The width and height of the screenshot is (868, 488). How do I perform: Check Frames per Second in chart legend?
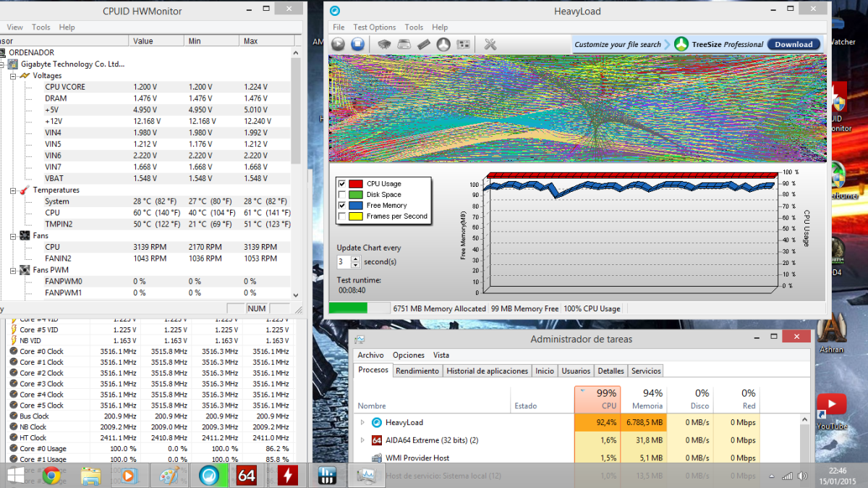(x=341, y=216)
